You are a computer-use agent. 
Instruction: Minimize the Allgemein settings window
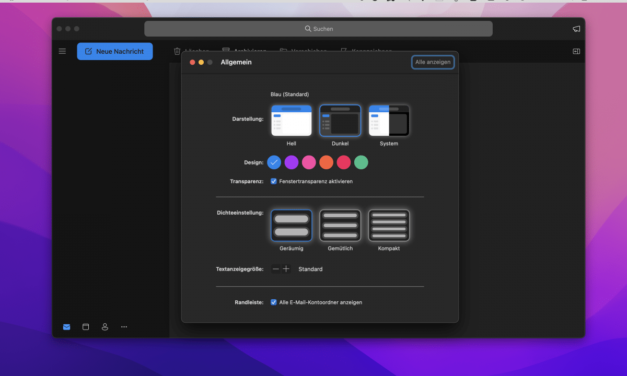click(201, 62)
